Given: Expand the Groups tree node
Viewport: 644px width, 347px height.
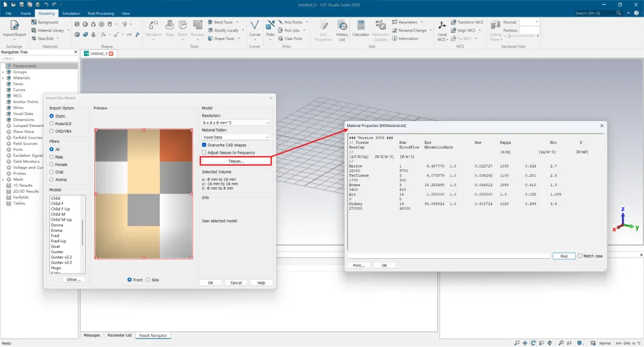Looking at the screenshot, I should pos(4,72).
